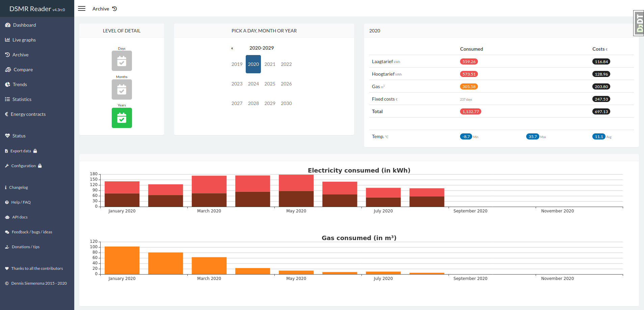This screenshot has height=310, width=644.
Task: Click the API docs robot icon
Action: (x=7, y=217)
